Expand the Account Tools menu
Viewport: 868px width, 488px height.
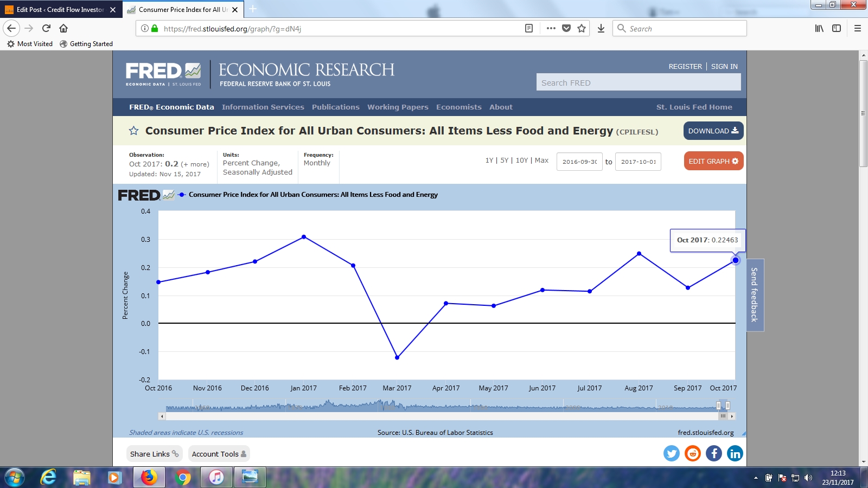219,454
